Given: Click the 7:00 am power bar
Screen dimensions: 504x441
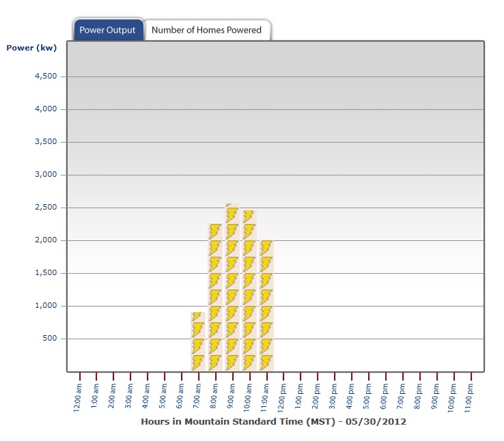Looking at the screenshot, I should (x=198, y=341).
